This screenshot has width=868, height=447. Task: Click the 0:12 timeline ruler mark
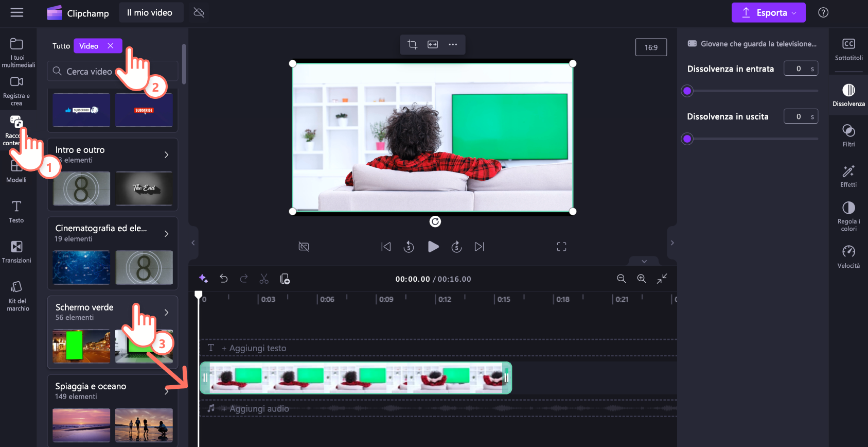click(x=444, y=299)
